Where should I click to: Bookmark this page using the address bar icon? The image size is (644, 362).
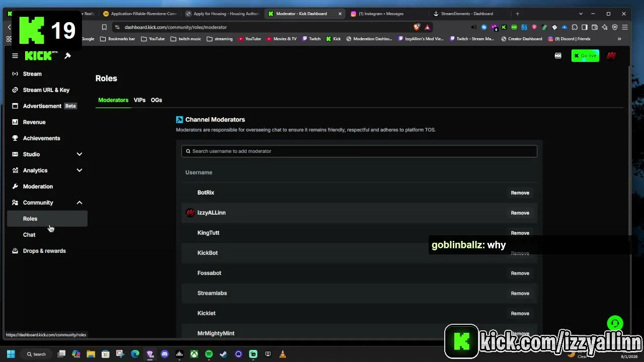tap(104, 27)
